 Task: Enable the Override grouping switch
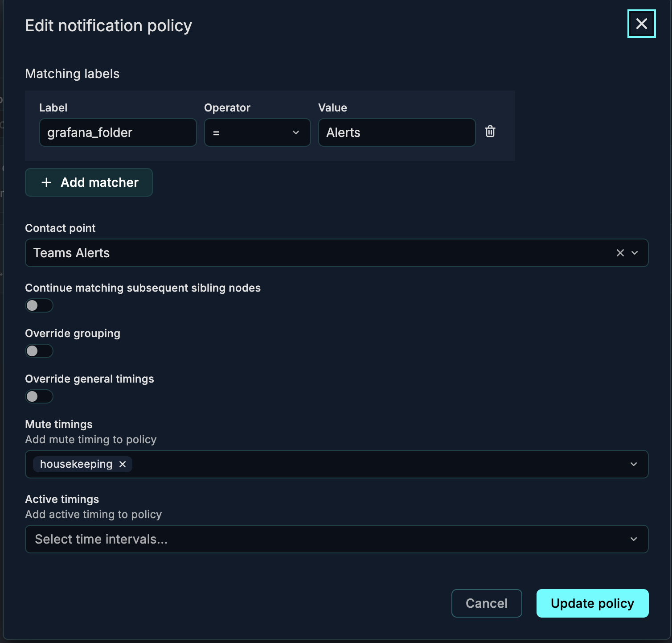[39, 351]
